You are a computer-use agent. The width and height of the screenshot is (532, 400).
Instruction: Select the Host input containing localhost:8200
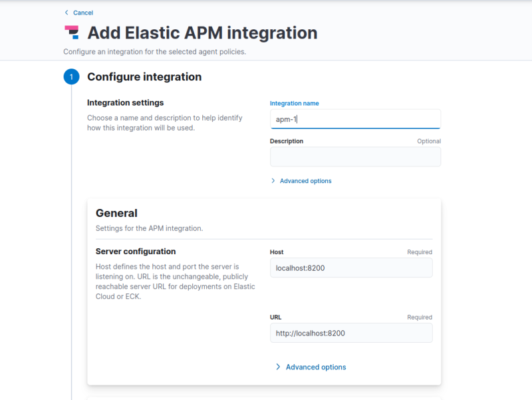coord(351,268)
